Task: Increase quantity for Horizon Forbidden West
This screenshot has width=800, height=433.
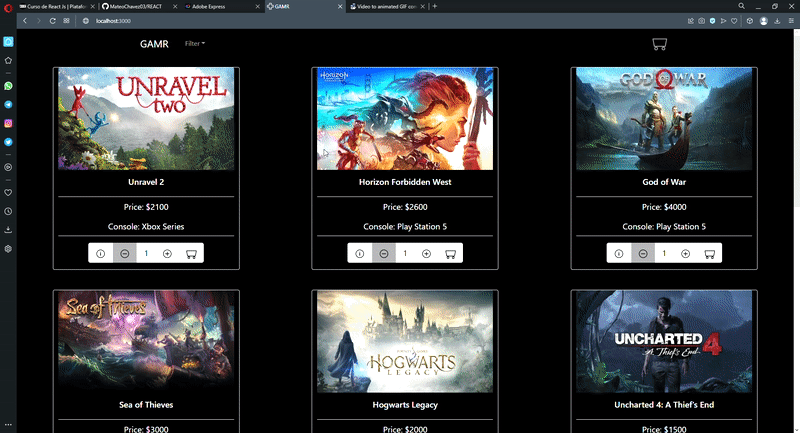Action: point(427,253)
